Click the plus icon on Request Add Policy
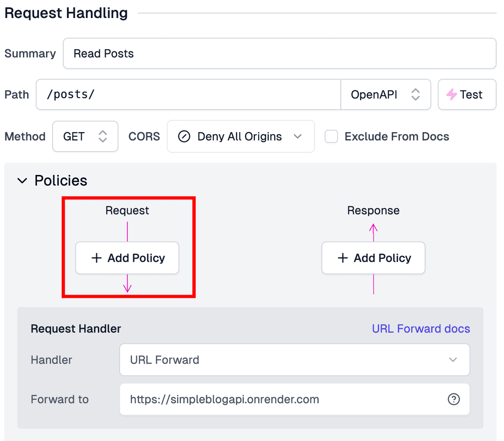This screenshot has height=441, width=504. pyautogui.click(x=96, y=258)
